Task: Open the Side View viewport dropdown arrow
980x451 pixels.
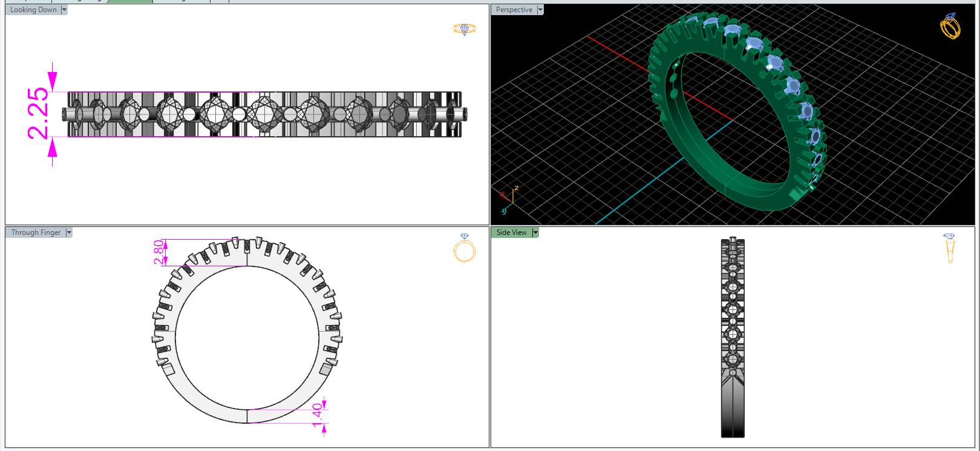Action: [535, 232]
